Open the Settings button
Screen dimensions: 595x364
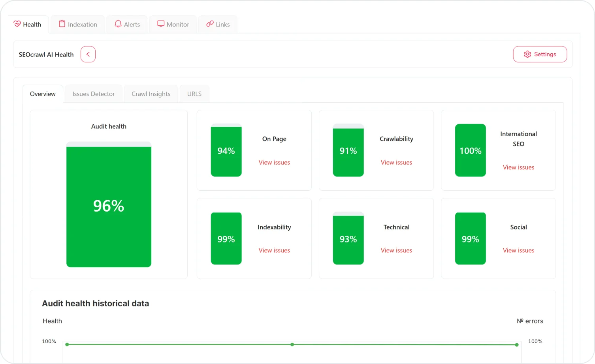click(x=540, y=54)
